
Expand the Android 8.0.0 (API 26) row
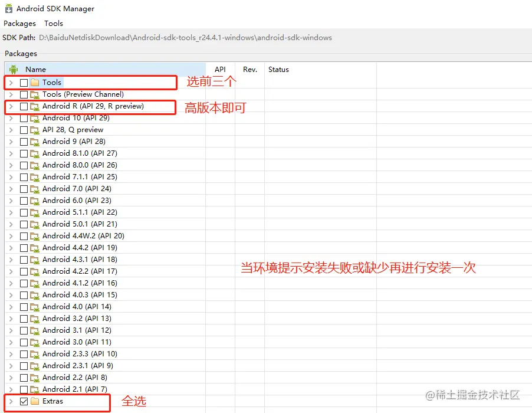pos(11,165)
